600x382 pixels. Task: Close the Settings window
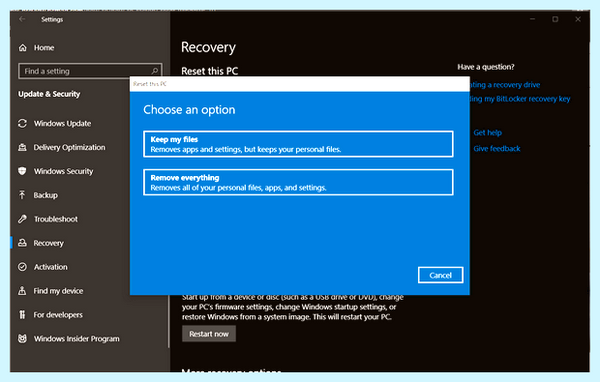[x=578, y=19]
